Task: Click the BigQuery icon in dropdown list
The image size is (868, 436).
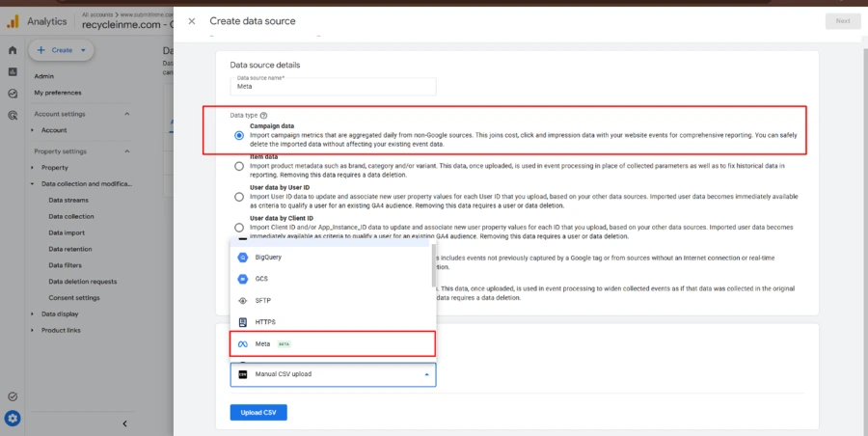Action: tap(242, 257)
